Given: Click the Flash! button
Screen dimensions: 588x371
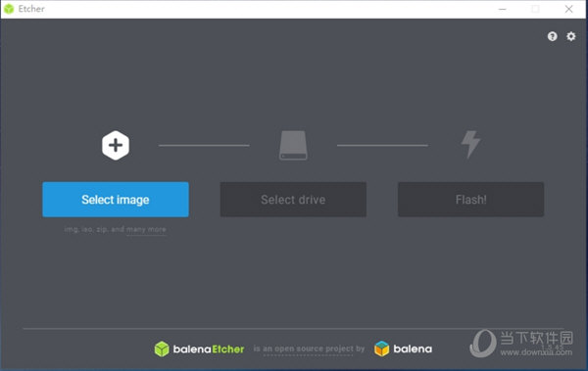Looking at the screenshot, I should [x=470, y=200].
